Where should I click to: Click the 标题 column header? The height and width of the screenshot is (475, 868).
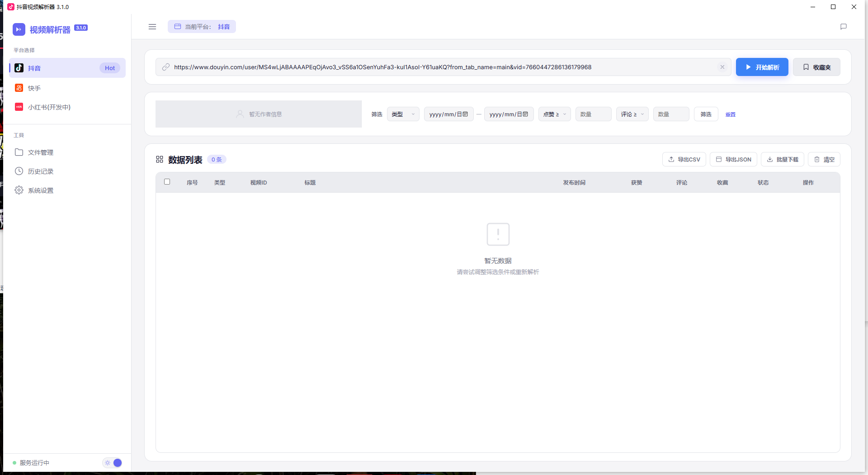point(310,182)
